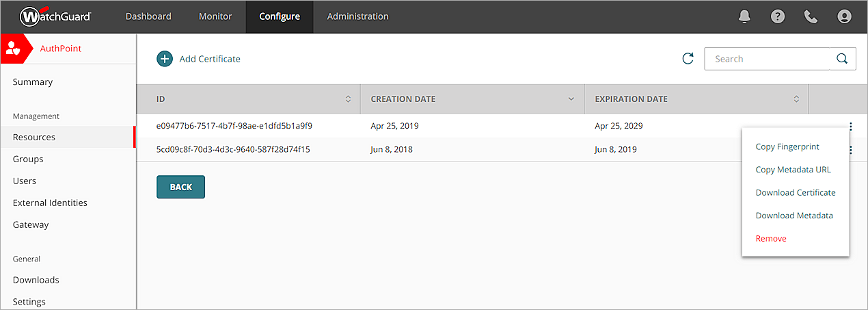Image resolution: width=868 pixels, height=310 pixels.
Task: Click the WatchGuard logo
Action: tap(55, 16)
